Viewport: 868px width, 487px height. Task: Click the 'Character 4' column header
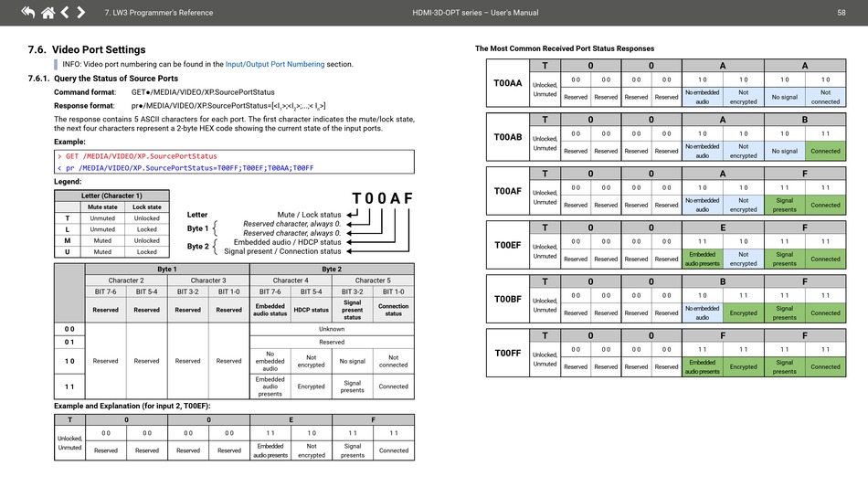(291, 281)
